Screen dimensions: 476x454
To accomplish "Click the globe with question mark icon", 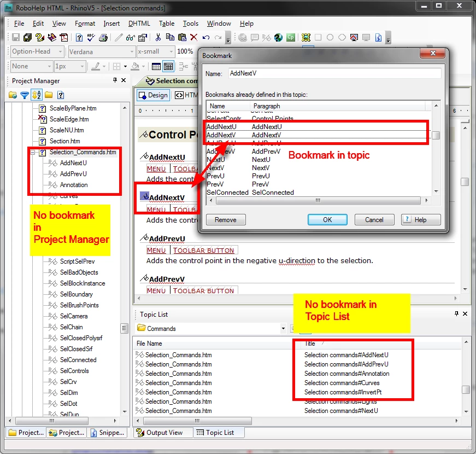I will click(278, 37).
